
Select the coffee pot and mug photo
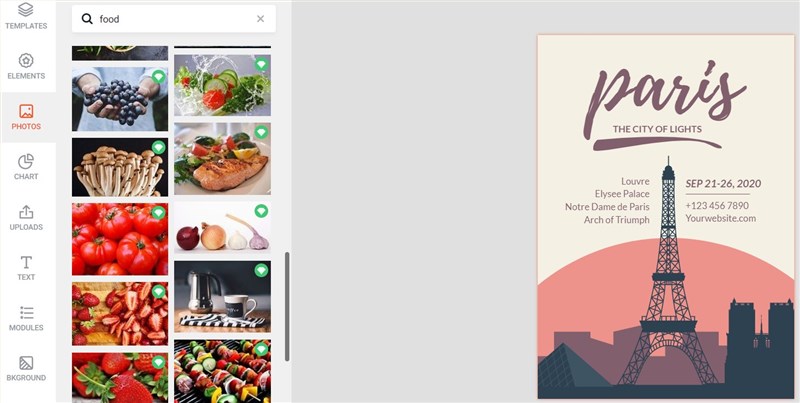[222, 296]
